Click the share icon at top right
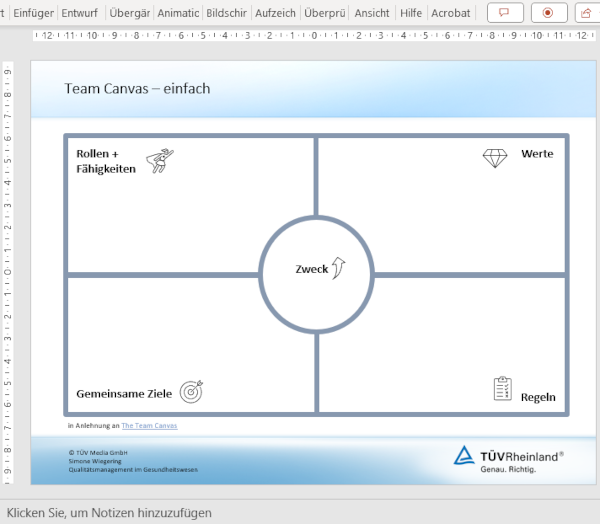600x524 pixels. (587, 13)
